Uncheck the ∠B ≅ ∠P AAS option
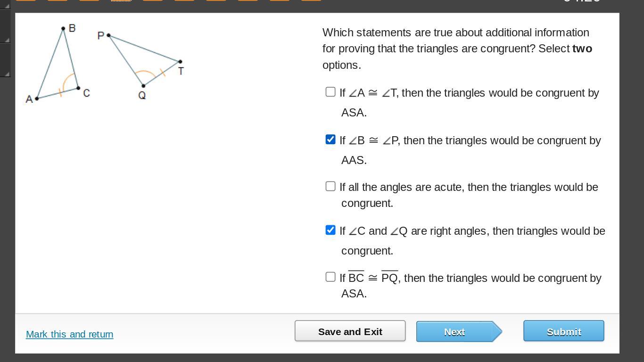Viewport: 644px width, 362px height. pos(330,140)
